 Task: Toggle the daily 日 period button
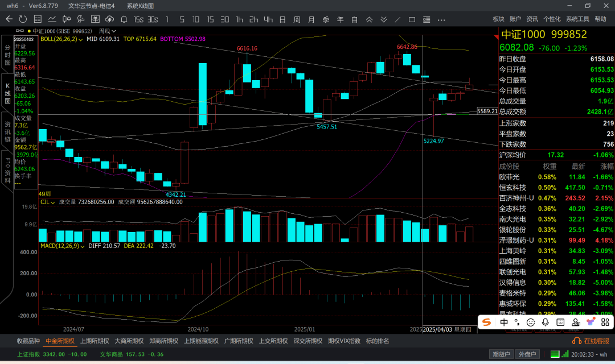coord(282,19)
